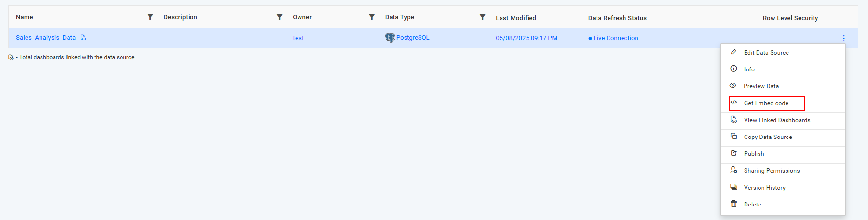868x220 pixels.
Task: Click the Publish export icon
Action: tap(733, 153)
